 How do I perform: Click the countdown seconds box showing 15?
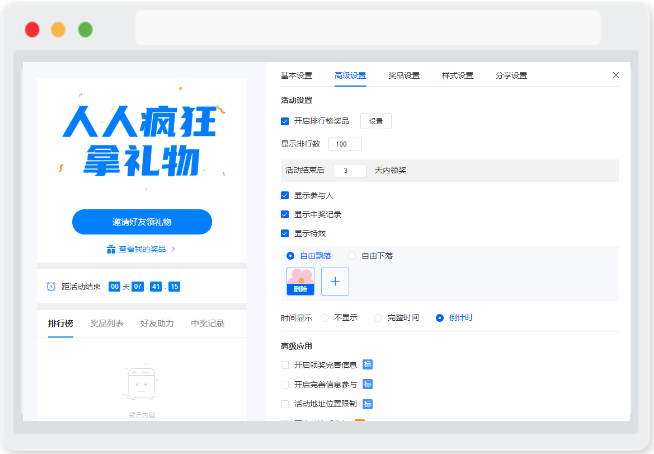click(174, 287)
